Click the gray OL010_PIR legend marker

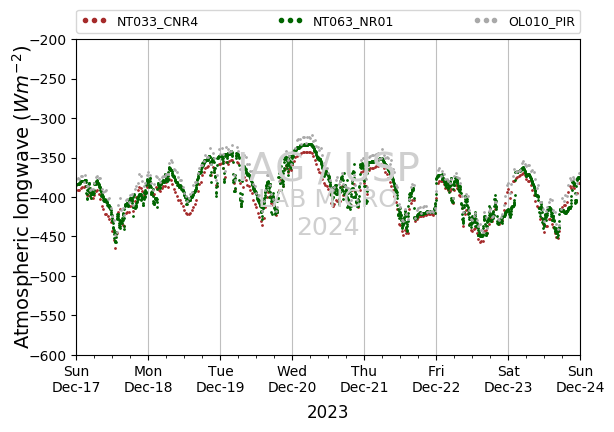[x=486, y=21]
